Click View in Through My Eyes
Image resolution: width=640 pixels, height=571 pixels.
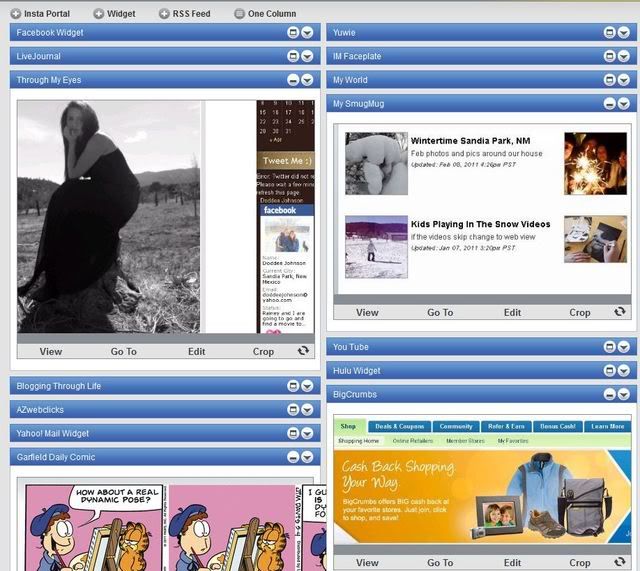[51, 351]
